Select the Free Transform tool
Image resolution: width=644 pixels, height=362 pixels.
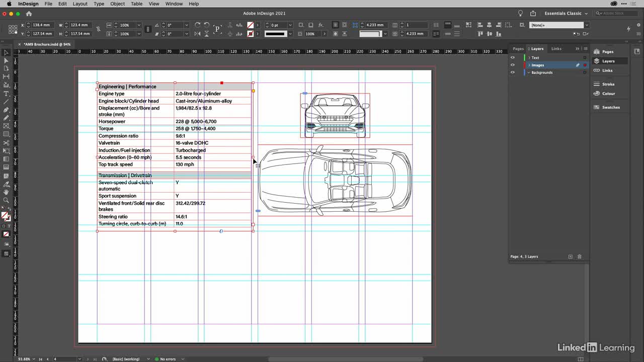6,151
